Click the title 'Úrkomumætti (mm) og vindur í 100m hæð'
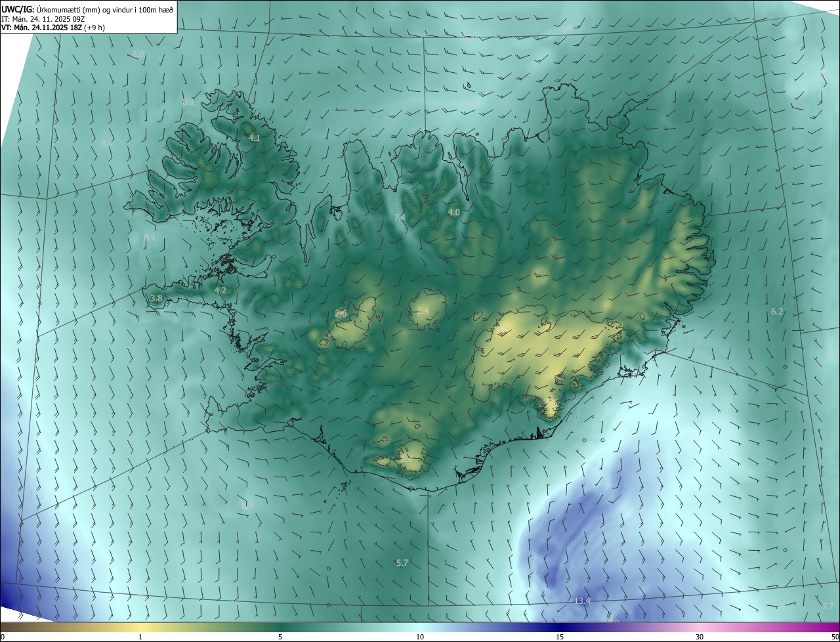The height and width of the screenshot is (642, 840). click(x=105, y=9)
